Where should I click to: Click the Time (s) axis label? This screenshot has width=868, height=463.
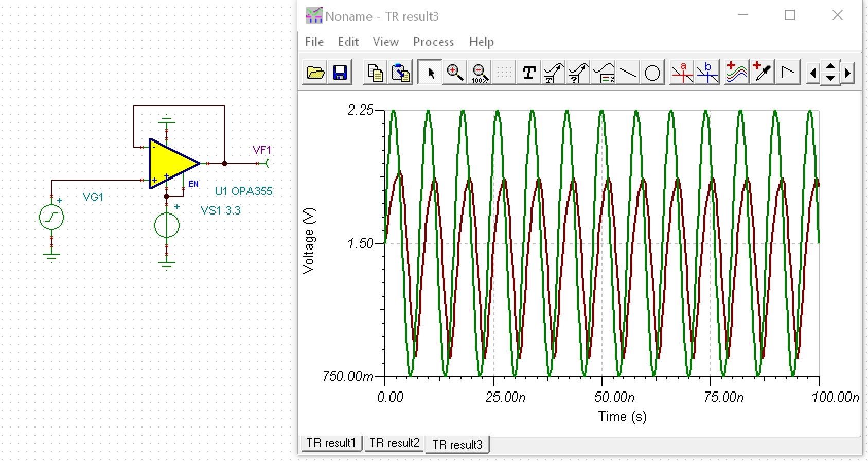[622, 417]
